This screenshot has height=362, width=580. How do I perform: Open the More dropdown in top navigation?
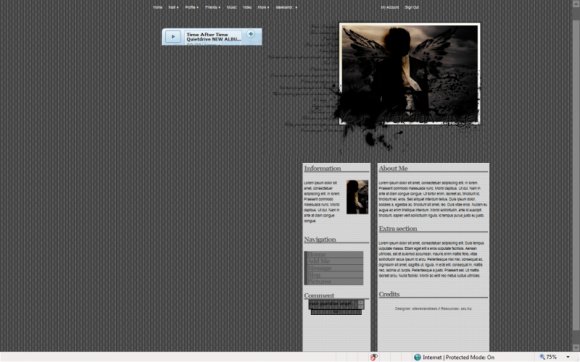tap(263, 7)
